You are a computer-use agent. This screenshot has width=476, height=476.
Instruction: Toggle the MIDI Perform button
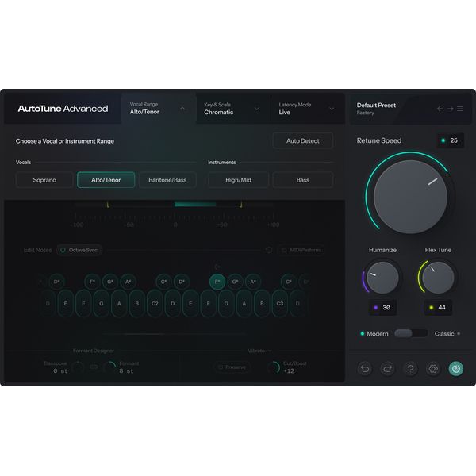coord(301,250)
